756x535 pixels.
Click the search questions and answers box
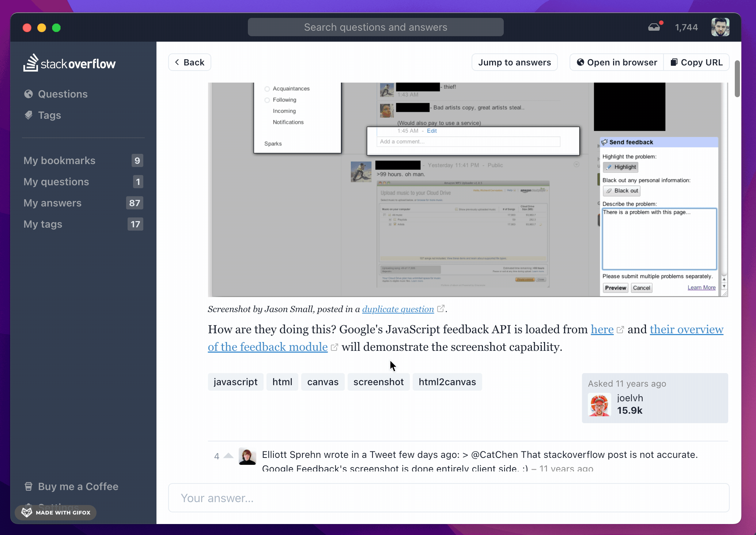pos(375,27)
